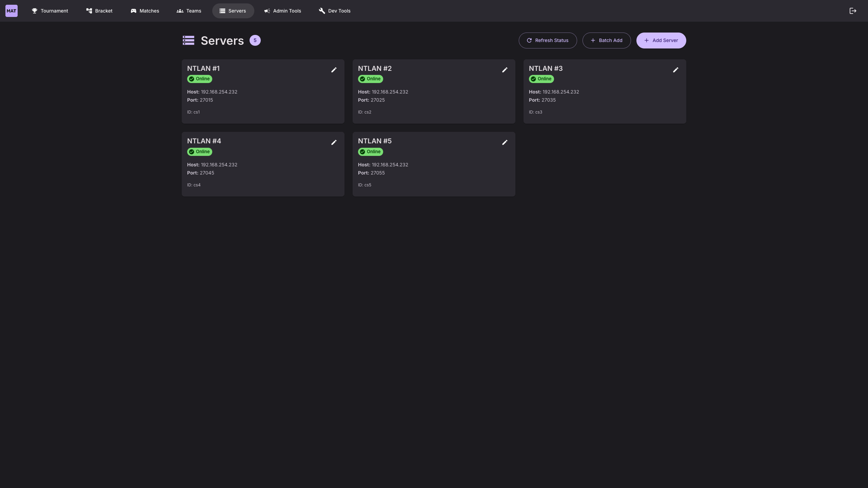Edit the NTLAN #2 server
This screenshot has width=868, height=488.
pyautogui.click(x=505, y=70)
